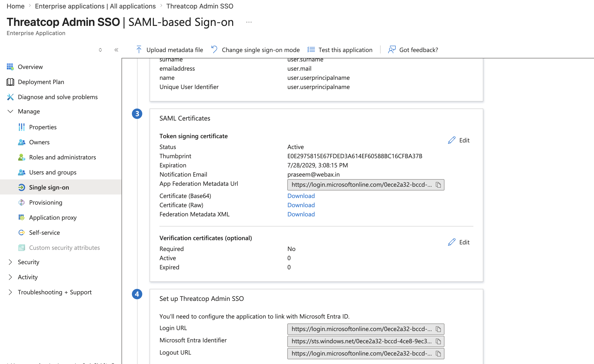Click the certificate Status value Active
Image resolution: width=594 pixels, height=364 pixels.
tap(296, 147)
